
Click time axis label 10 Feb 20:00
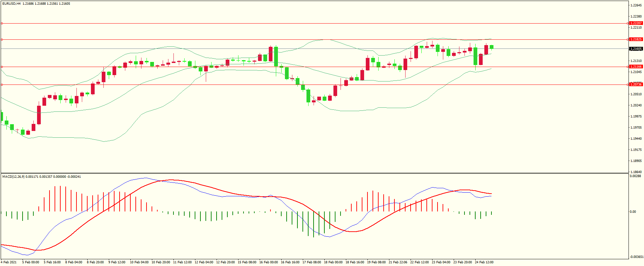coord(161,262)
